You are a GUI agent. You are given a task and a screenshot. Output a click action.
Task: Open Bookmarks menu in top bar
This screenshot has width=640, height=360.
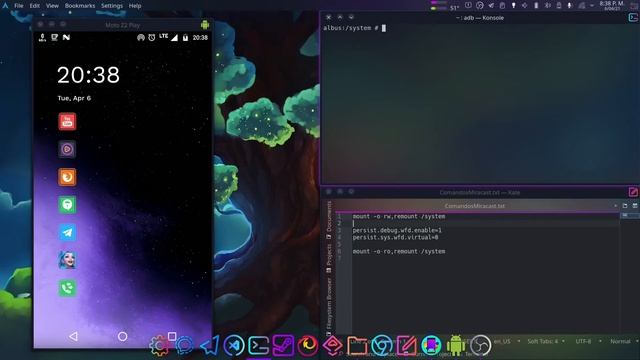point(80,6)
